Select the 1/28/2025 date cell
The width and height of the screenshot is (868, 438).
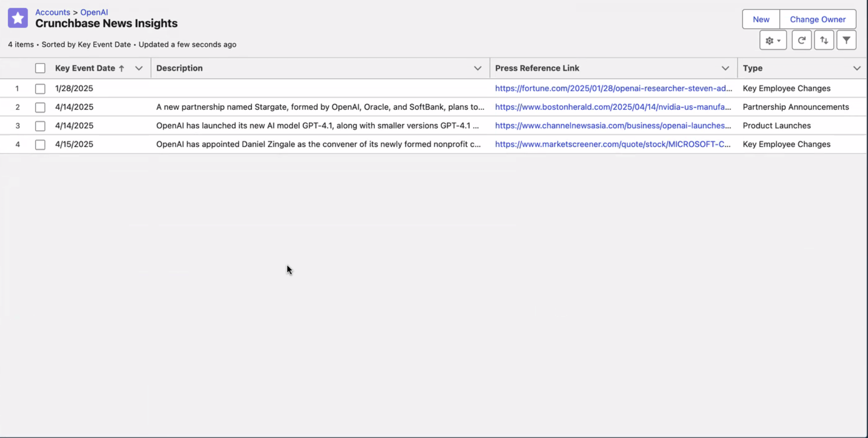74,88
